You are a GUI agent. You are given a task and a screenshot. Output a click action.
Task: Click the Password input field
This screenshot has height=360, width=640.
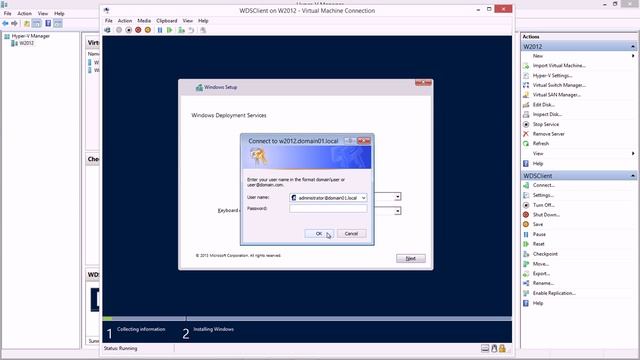(328, 209)
